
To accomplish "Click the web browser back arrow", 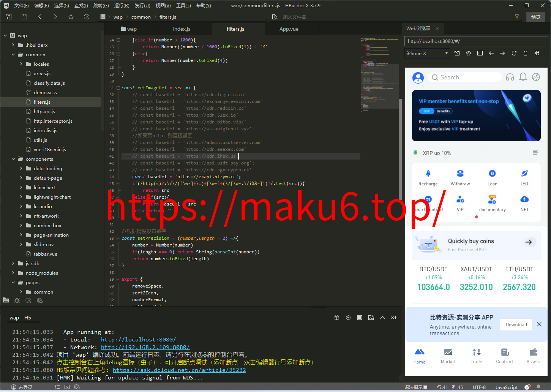I will coord(491,53).
